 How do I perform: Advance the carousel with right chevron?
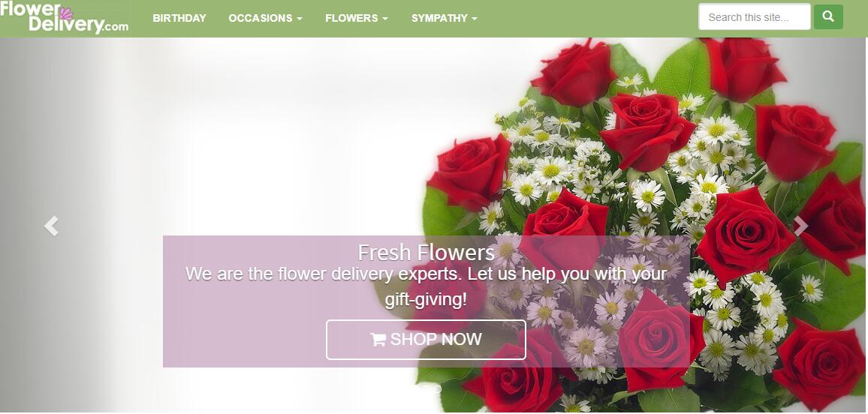[x=800, y=226]
